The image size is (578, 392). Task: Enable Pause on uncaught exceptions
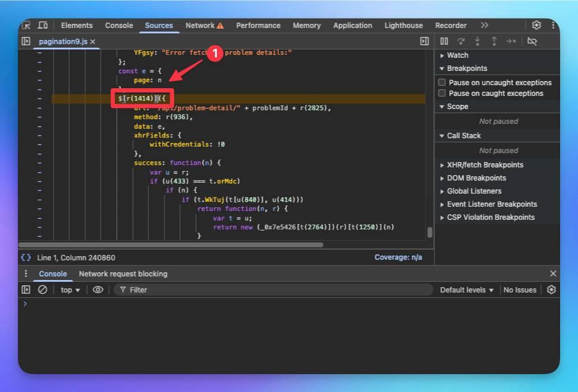tap(442, 82)
